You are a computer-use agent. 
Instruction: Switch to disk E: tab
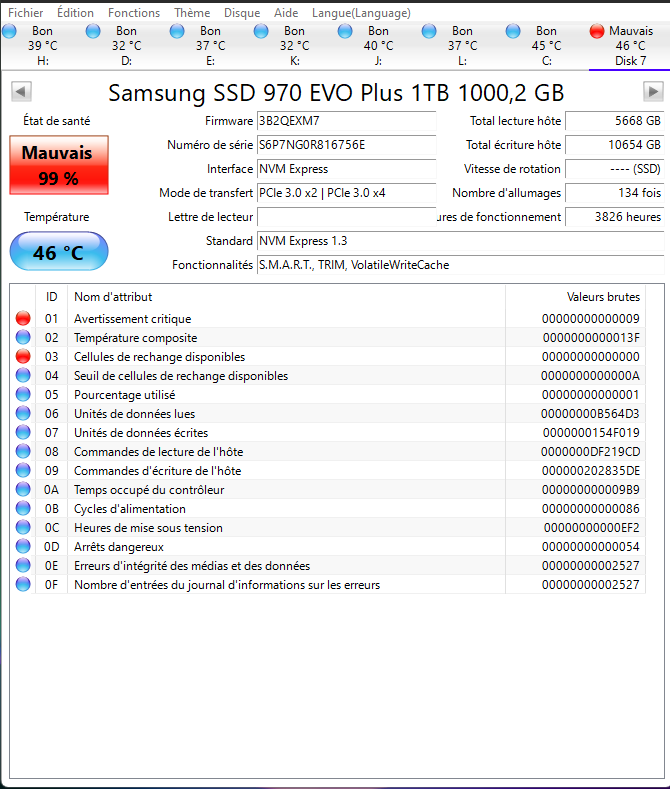[x=210, y=46]
